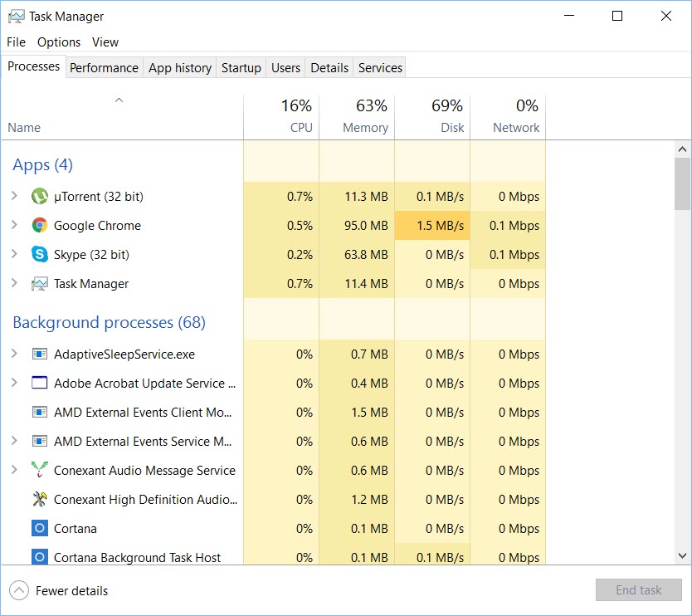This screenshot has width=692, height=616.
Task: Open the Startup tab
Action: [241, 67]
